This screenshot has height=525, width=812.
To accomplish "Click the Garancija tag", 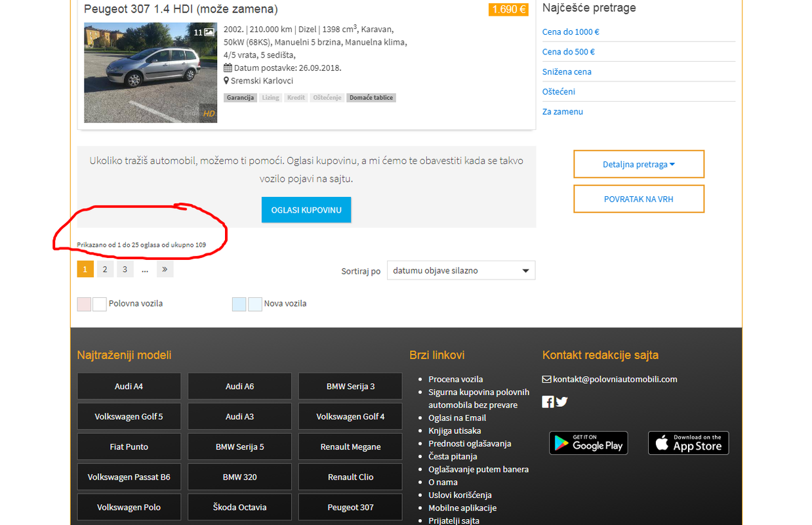I will [240, 98].
